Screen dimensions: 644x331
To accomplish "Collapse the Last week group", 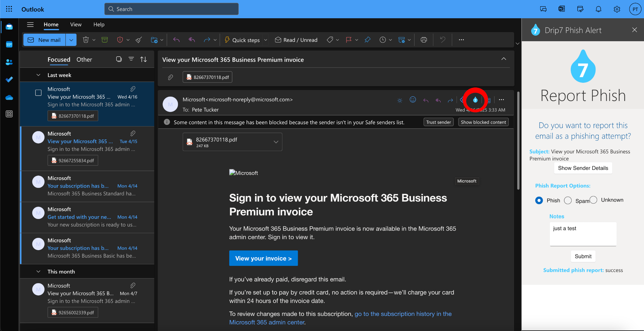I will click(x=38, y=75).
